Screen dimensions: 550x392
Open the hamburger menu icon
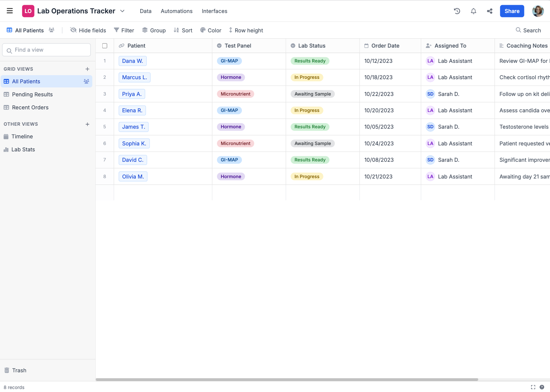point(10,11)
